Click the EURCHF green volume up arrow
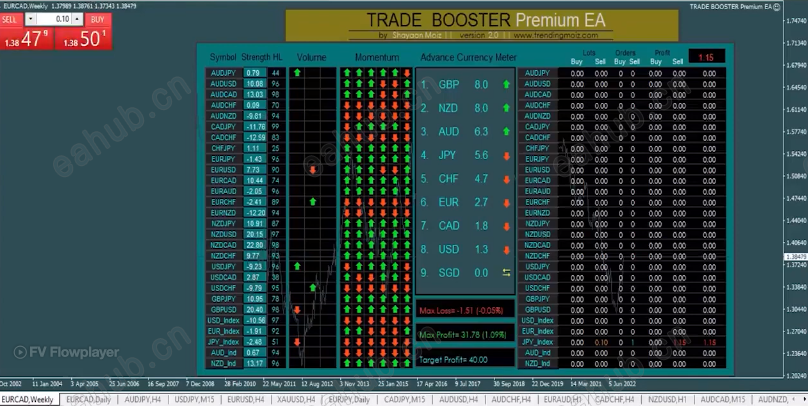Image resolution: width=808 pixels, height=406 pixels. click(313, 201)
